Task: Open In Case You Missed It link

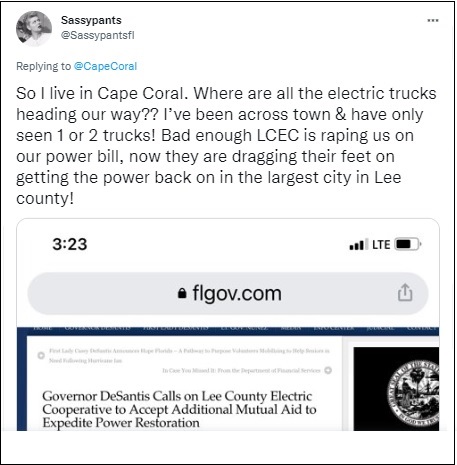Action: (241, 370)
